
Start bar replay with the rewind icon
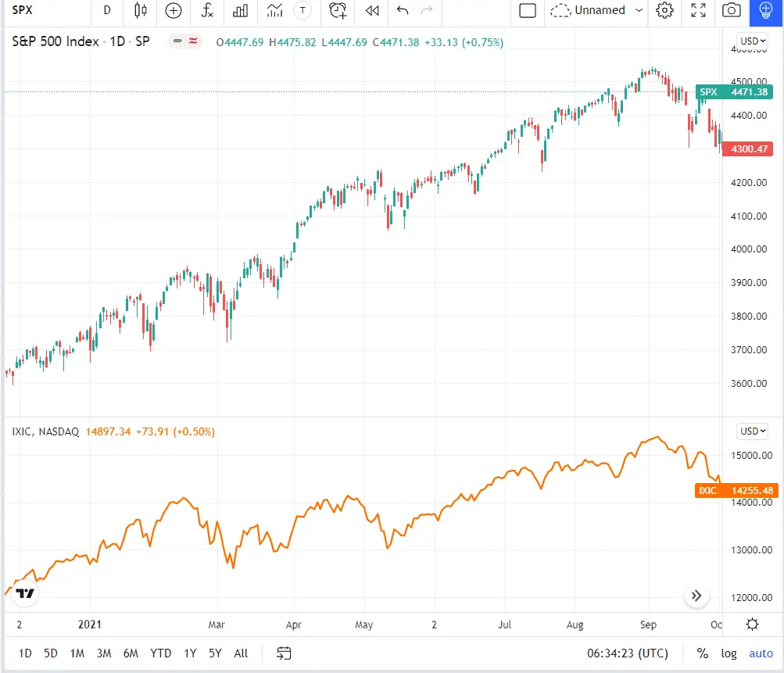point(372,10)
